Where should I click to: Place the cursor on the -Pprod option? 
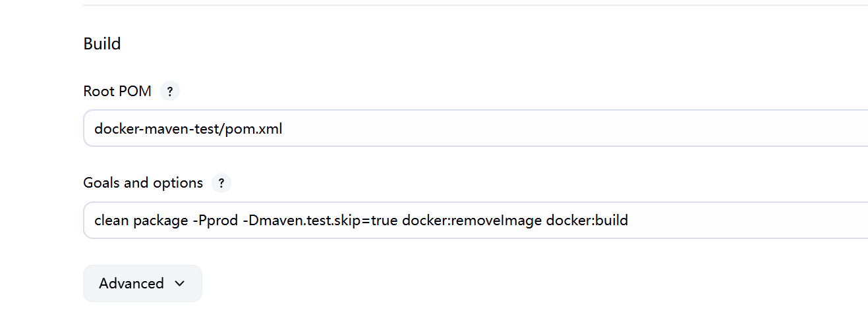coord(215,221)
